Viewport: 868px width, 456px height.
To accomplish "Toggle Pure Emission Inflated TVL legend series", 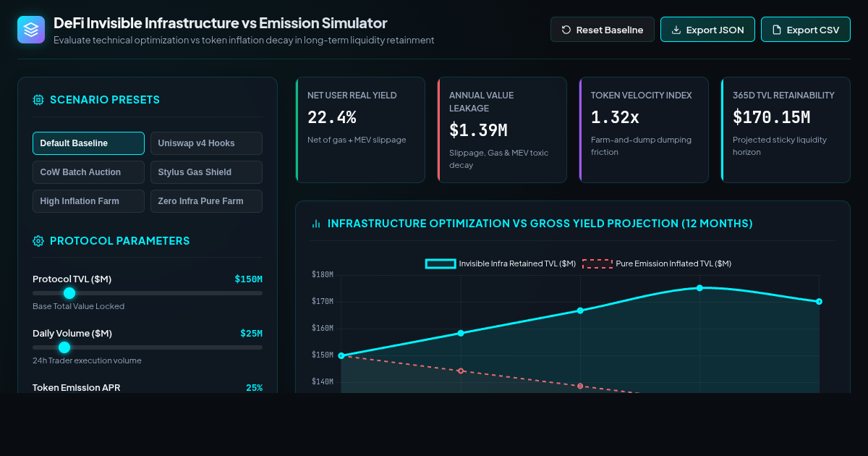I will [657, 263].
